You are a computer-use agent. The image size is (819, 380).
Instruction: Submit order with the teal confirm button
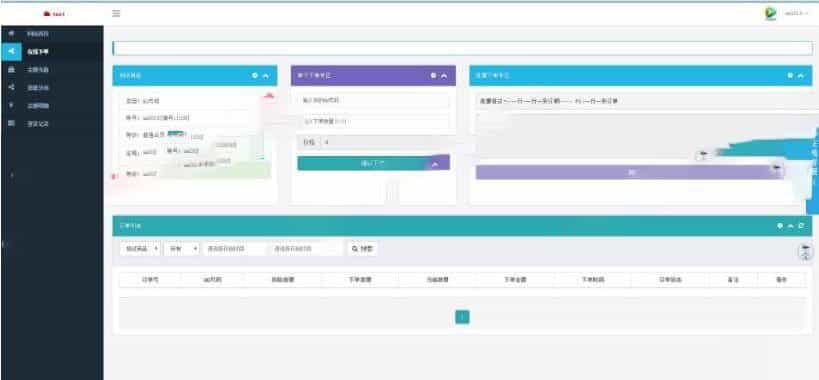tap(373, 163)
